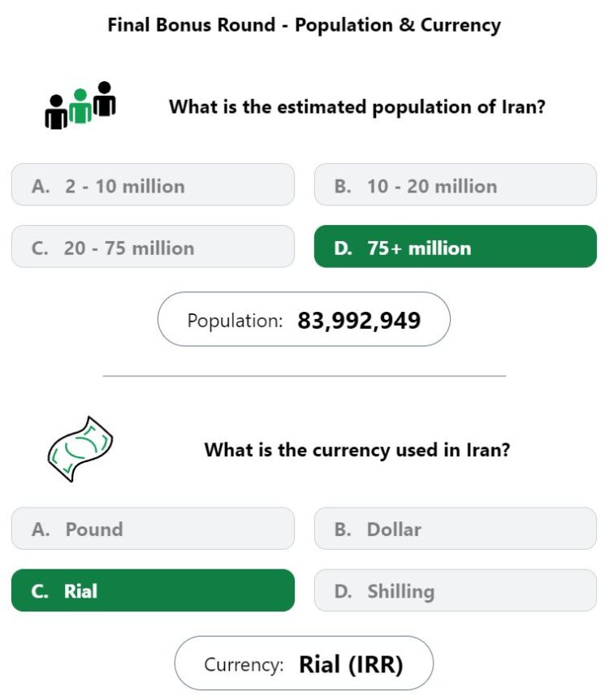This screenshot has width=609, height=700.
Task: Choose answer B. 10 - 20 million
Action: (x=456, y=185)
